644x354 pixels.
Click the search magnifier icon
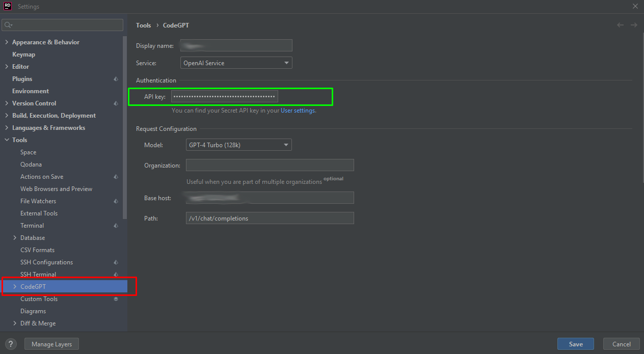[x=8, y=25]
